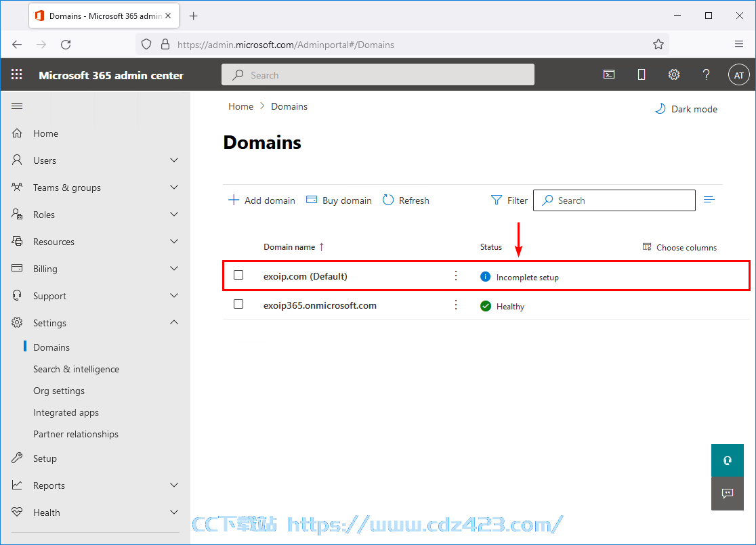Click the browser reload icon
The width and height of the screenshot is (756, 545).
tap(66, 44)
